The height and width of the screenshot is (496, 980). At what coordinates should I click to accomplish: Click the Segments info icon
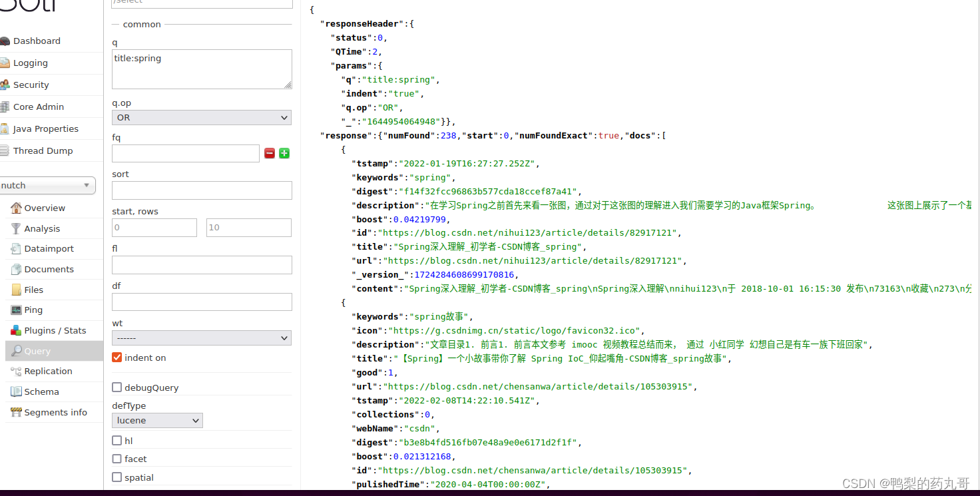pyautogui.click(x=16, y=412)
